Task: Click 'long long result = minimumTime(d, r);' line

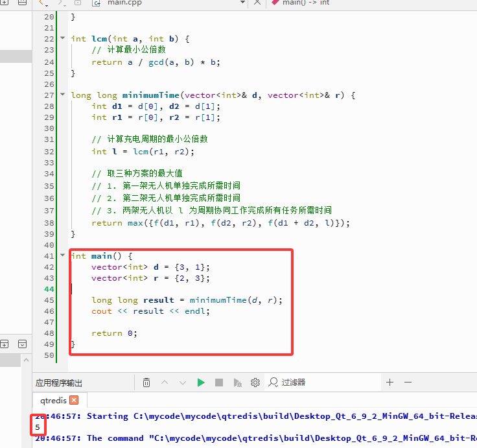Action: pyautogui.click(x=187, y=300)
